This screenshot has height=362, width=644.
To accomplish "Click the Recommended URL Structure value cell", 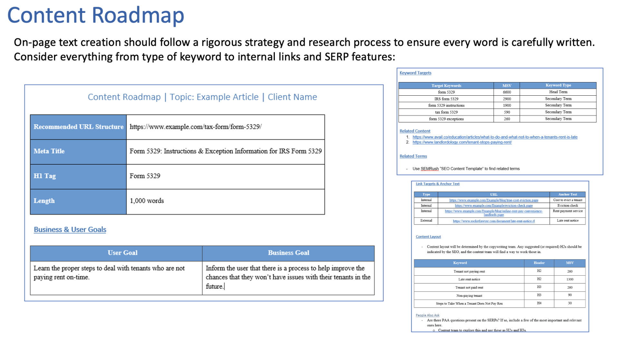I will [x=225, y=127].
